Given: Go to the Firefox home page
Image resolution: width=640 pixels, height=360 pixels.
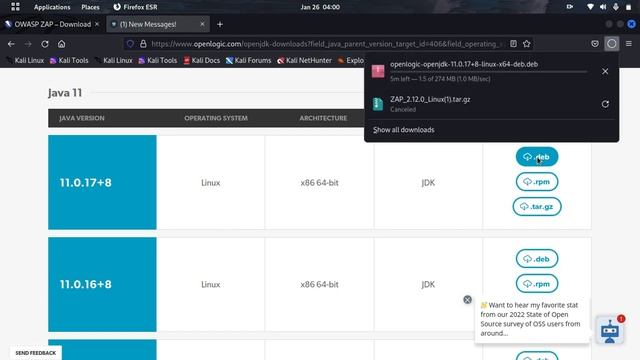Looking at the screenshot, I should 61,44.
